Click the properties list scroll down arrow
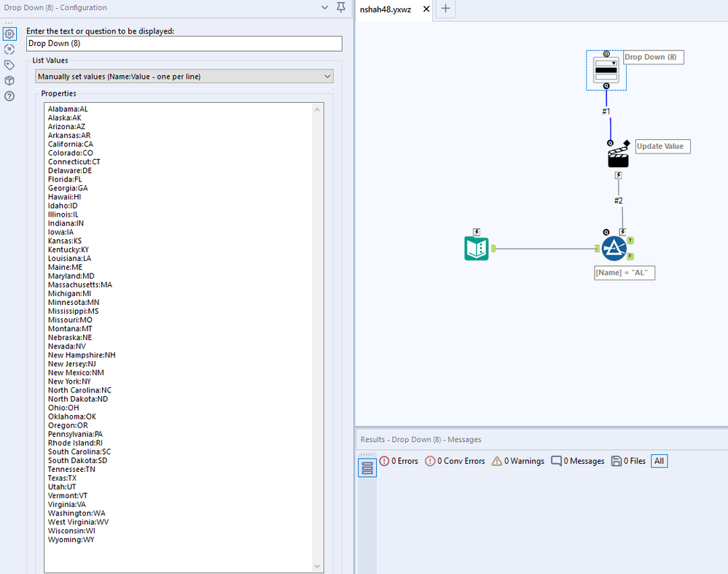This screenshot has height=574, width=728. coord(317,566)
